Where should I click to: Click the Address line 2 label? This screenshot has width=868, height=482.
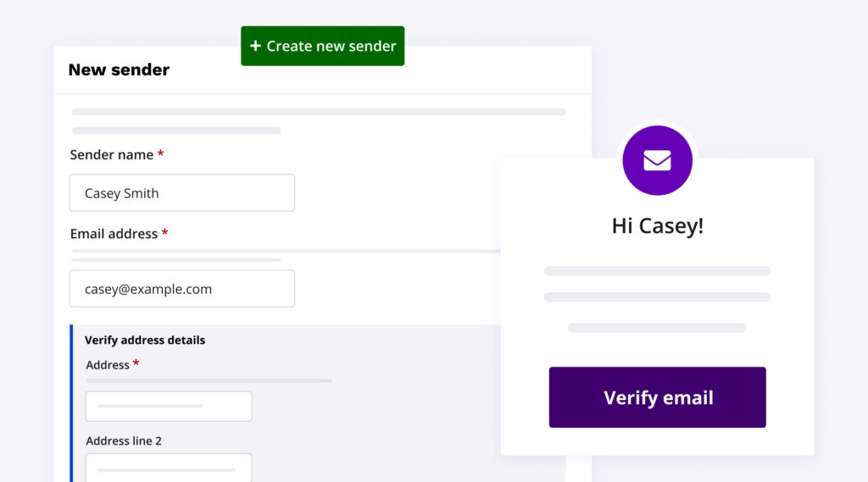124,441
